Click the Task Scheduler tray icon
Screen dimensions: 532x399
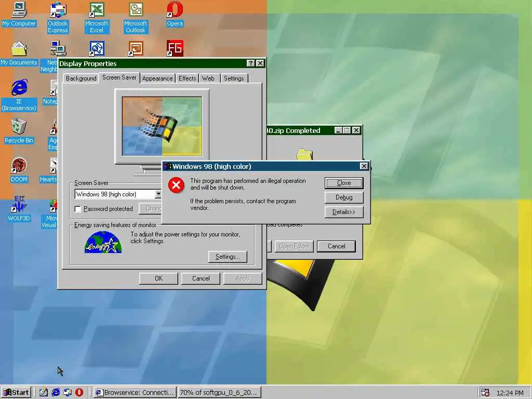[x=485, y=393]
